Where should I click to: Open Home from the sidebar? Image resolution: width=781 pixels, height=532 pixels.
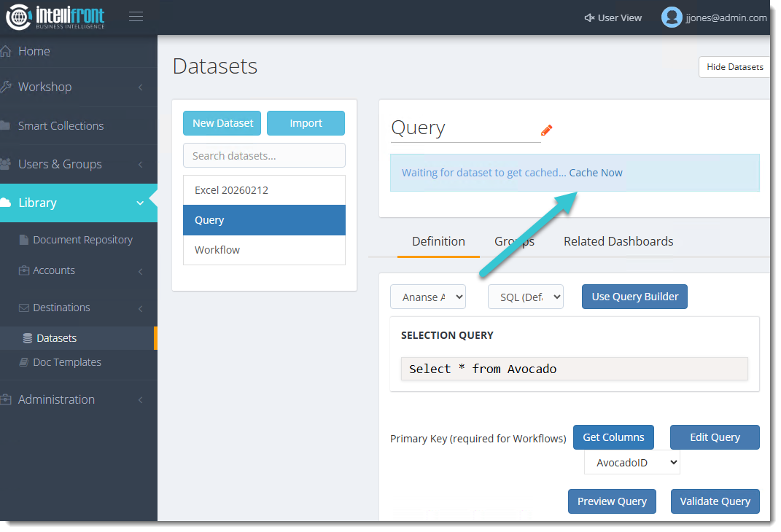coord(34,51)
